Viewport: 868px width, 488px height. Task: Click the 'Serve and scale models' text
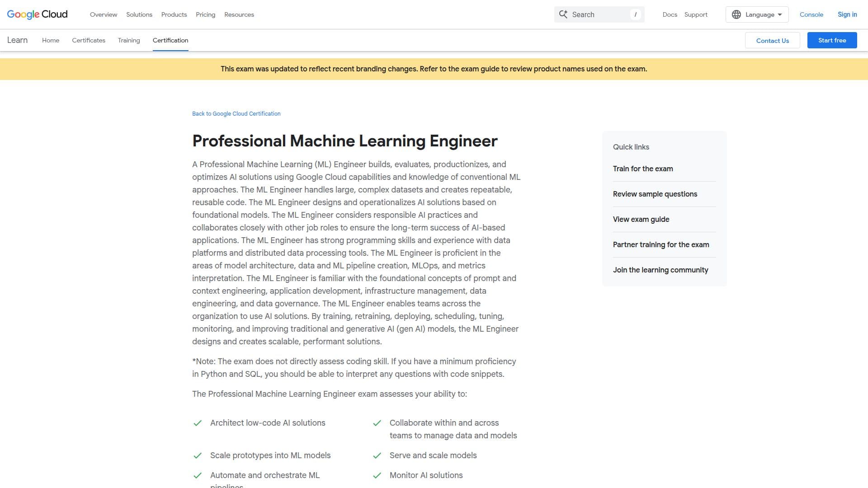pyautogui.click(x=433, y=455)
